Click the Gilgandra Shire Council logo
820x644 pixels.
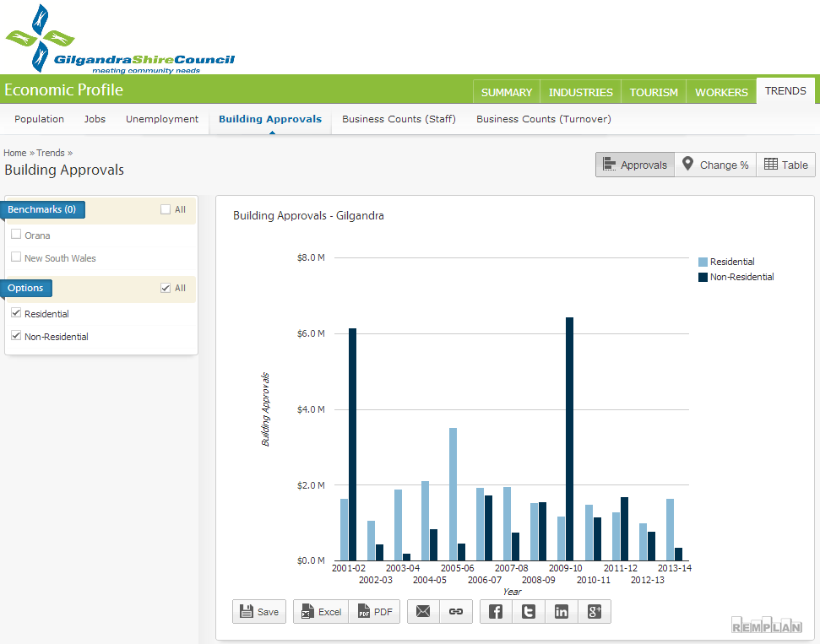pos(120,39)
